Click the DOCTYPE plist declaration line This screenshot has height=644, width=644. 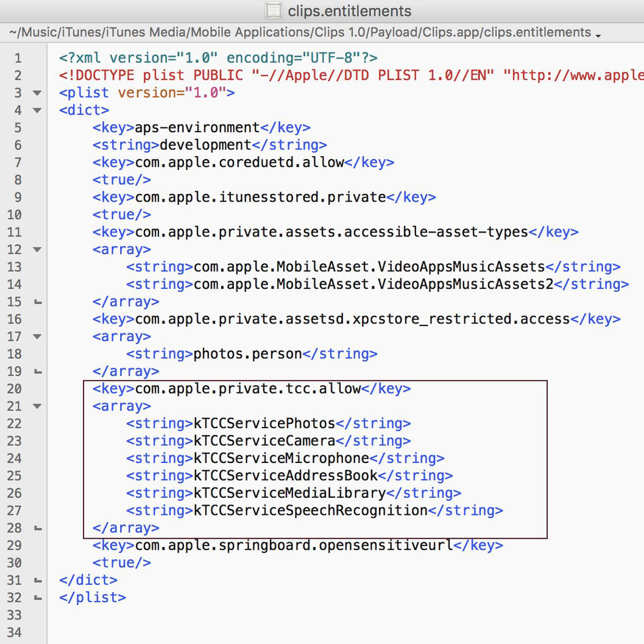[x=352, y=76]
